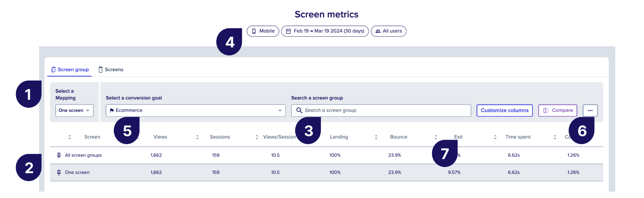This screenshot has width=644, height=198.
Task: Click the sort arrows next to Sessions
Action: [x=197, y=137]
